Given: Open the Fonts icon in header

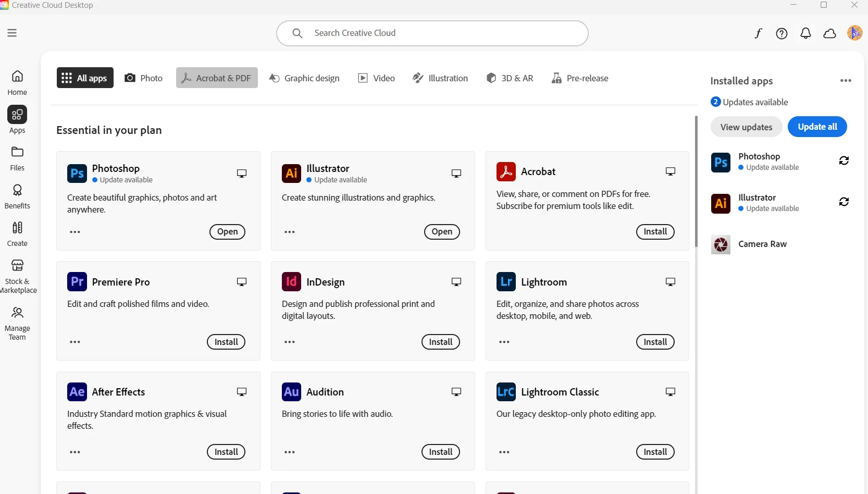Looking at the screenshot, I should coord(758,33).
